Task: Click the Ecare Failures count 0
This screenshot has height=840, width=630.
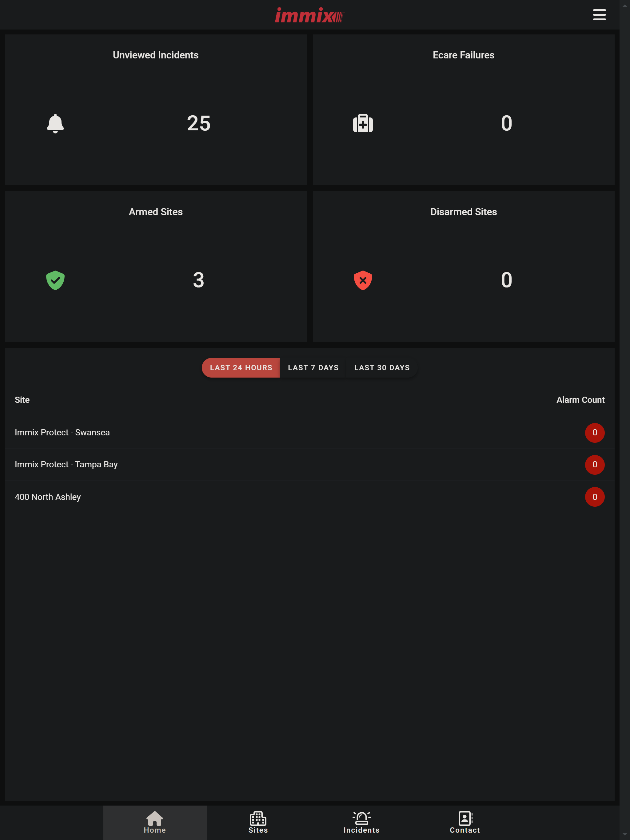Action: tap(506, 123)
